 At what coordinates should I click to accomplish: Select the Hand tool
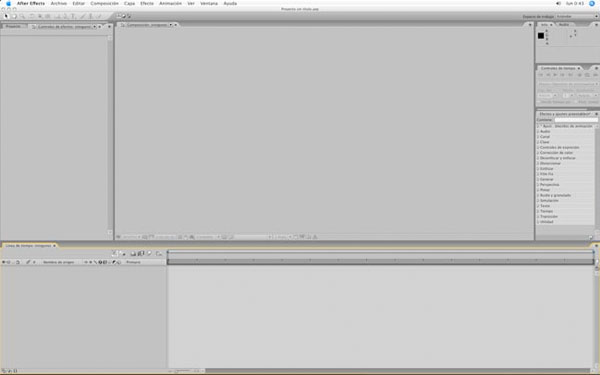[x=15, y=16]
